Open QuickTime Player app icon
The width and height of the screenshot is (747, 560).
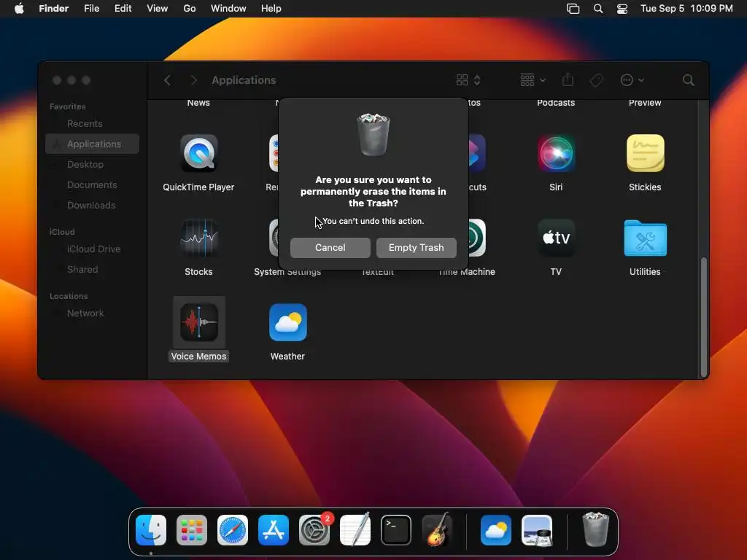point(198,153)
